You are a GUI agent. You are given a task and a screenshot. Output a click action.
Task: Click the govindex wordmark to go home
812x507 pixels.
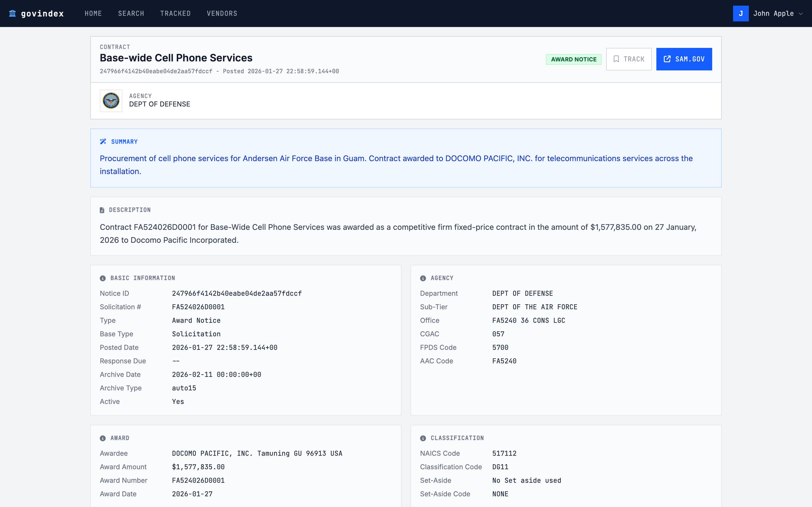click(x=42, y=14)
